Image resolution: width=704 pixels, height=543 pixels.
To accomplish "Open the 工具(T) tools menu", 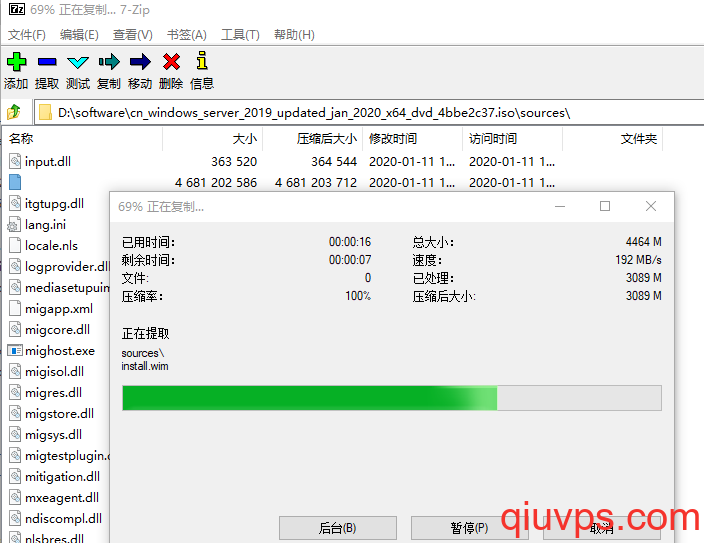I will (x=240, y=35).
